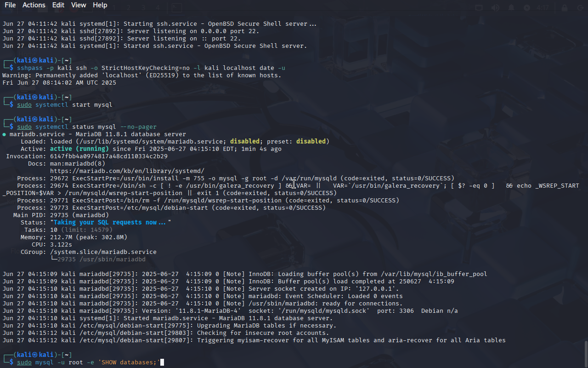Screen dimensions: 588x368
Task: Click the '/usr/bin/install -m 755' ExecStartPre process line
Action: (x=236, y=178)
